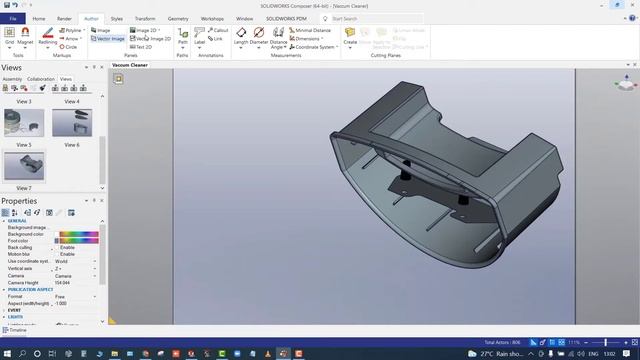Screen dimensions: 640x360
Task: Measure Length with the Length tool
Action: pyautogui.click(x=241, y=36)
